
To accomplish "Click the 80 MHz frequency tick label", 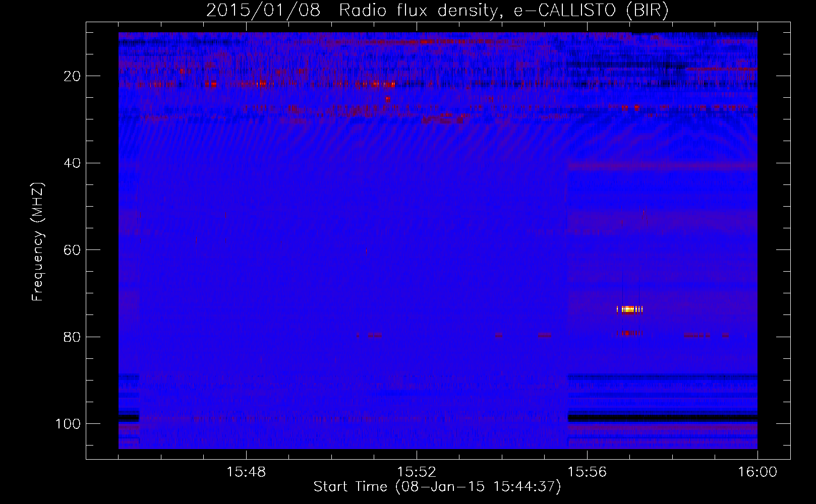I will [x=72, y=337].
